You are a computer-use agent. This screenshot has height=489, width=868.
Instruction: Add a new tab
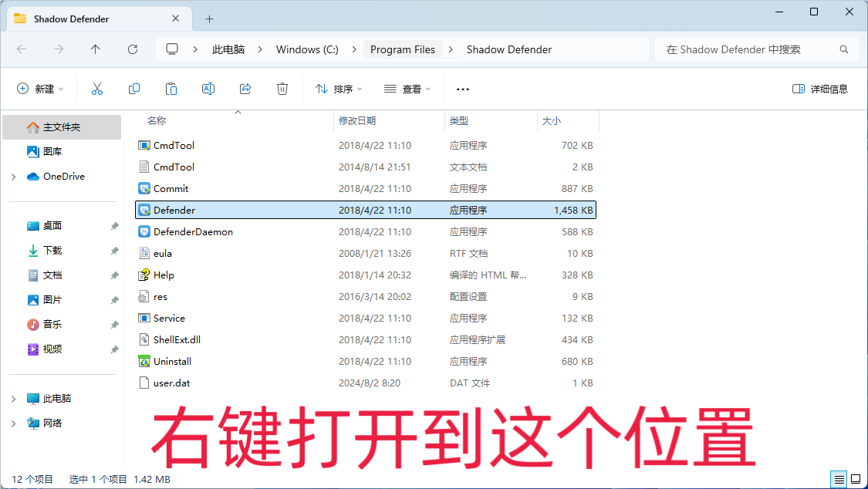click(x=209, y=19)
